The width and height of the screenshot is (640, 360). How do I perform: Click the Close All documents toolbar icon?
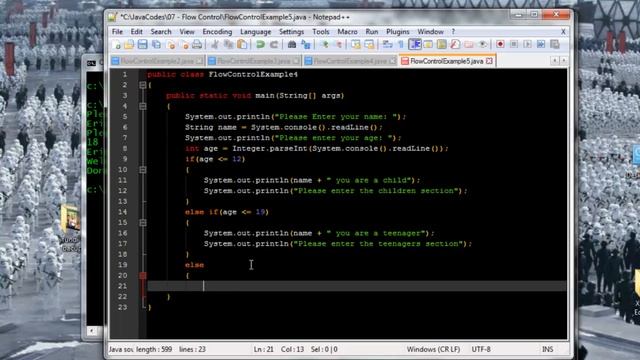pyautogui.click(x=184, y=44)
